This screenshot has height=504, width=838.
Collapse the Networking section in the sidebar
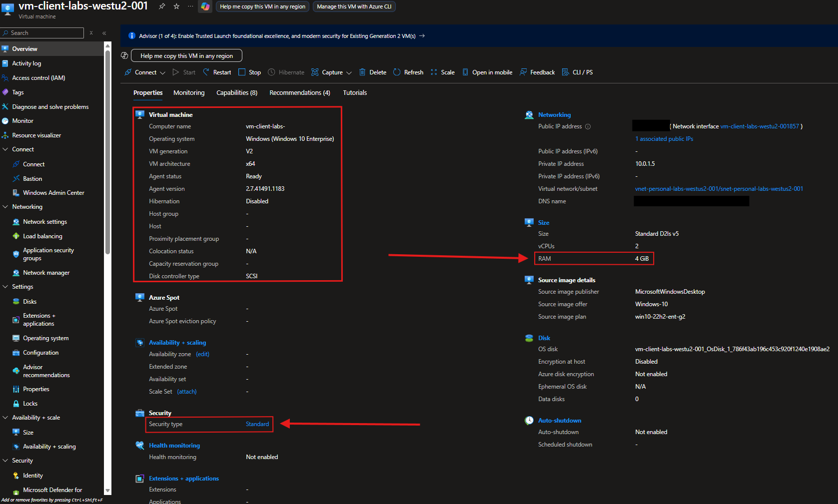[5, 207]
